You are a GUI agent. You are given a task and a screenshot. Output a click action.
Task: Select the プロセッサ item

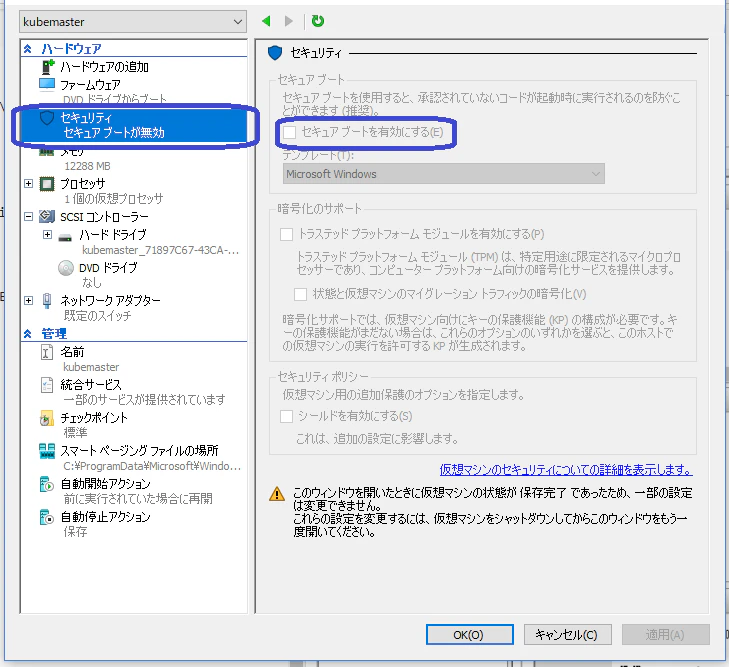coord(83,184)
